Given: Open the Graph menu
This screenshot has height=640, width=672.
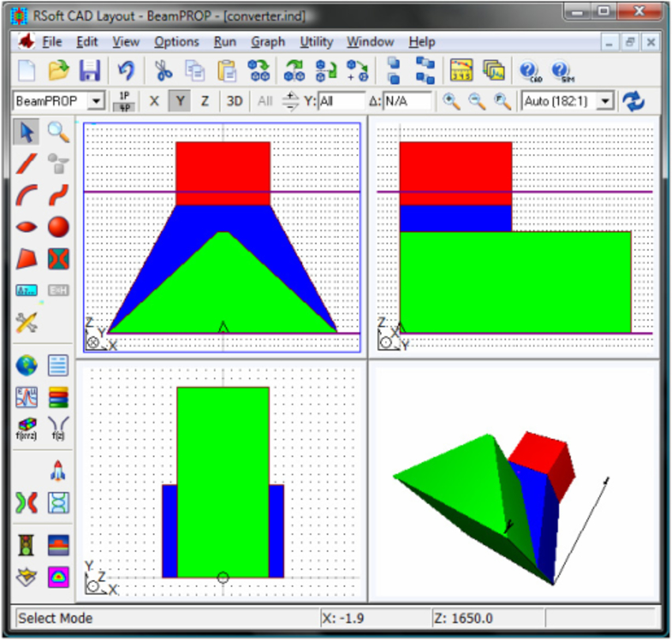Looking at the screenshot, I should coord(268,42).
